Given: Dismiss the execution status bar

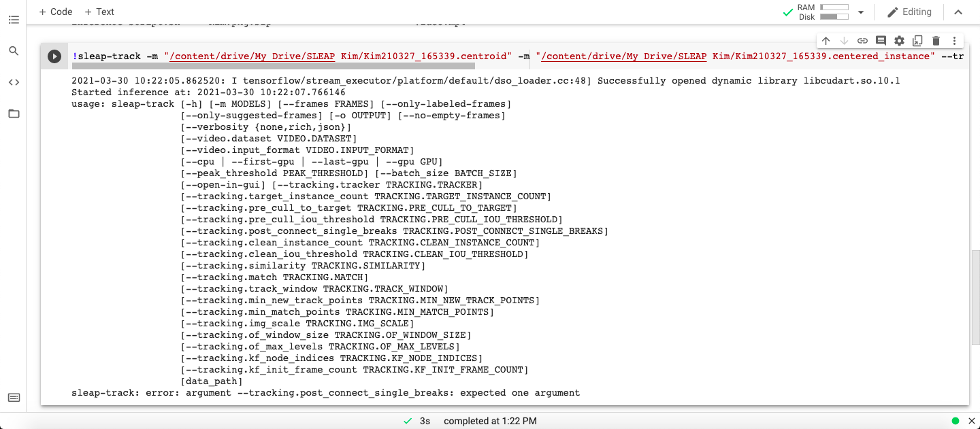Looking at the screenshot, I should tap(971, 421).
